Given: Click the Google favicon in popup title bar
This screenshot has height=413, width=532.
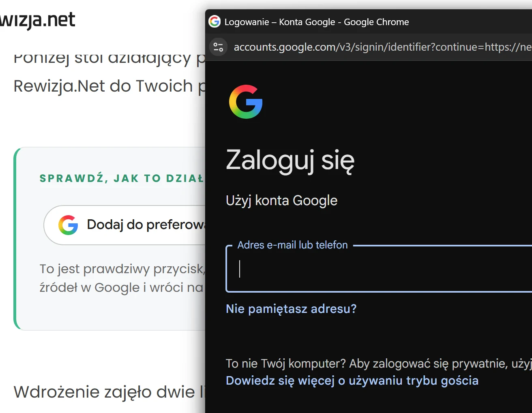Looking at the screenshot, I should click(215, 21).
